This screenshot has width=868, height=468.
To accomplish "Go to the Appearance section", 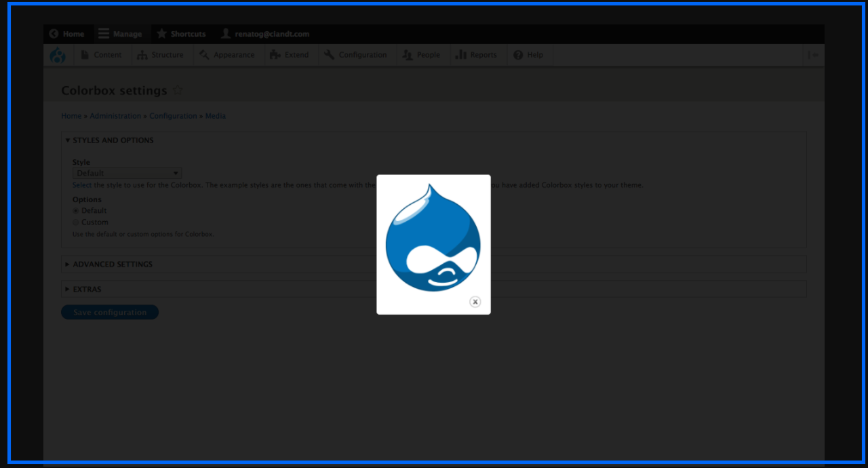I will coord(227,55).
